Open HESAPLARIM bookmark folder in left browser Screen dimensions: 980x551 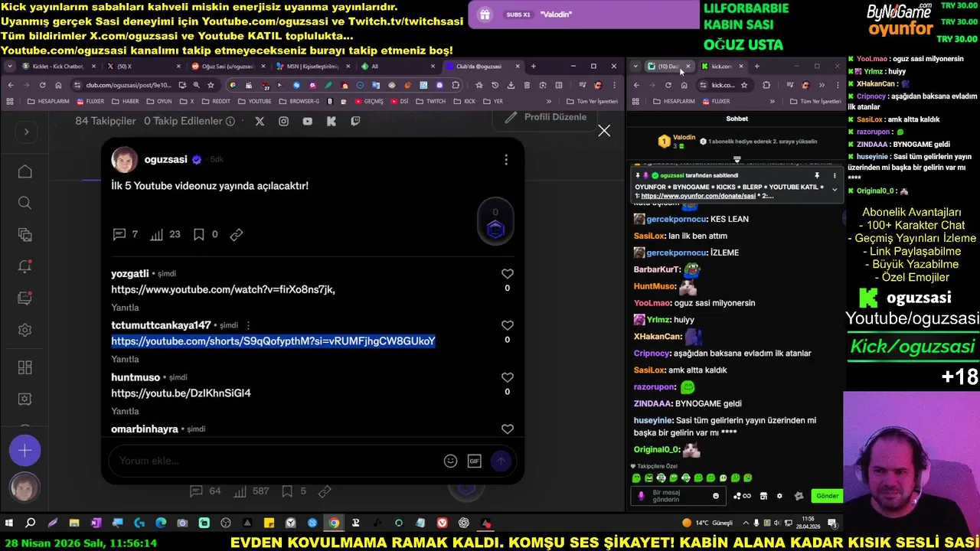[47, 101]
